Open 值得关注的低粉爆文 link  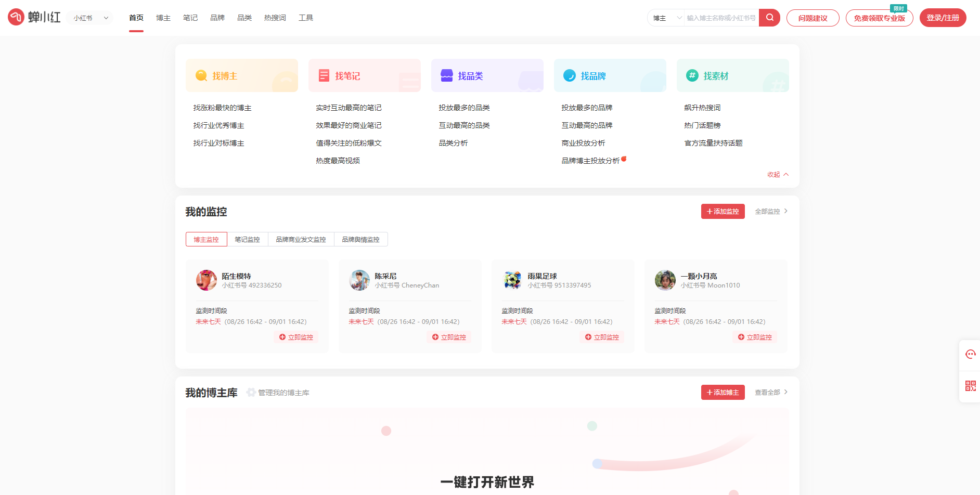pos(349,143)
